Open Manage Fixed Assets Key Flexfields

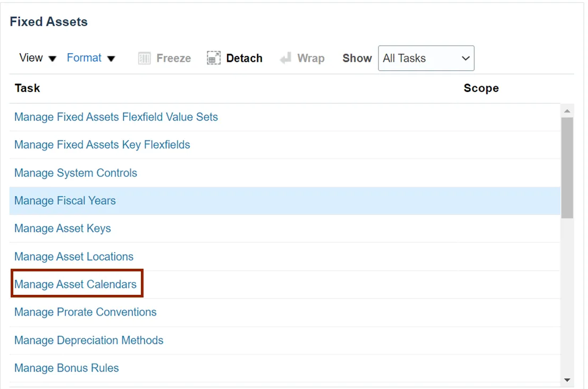[102, 145]
